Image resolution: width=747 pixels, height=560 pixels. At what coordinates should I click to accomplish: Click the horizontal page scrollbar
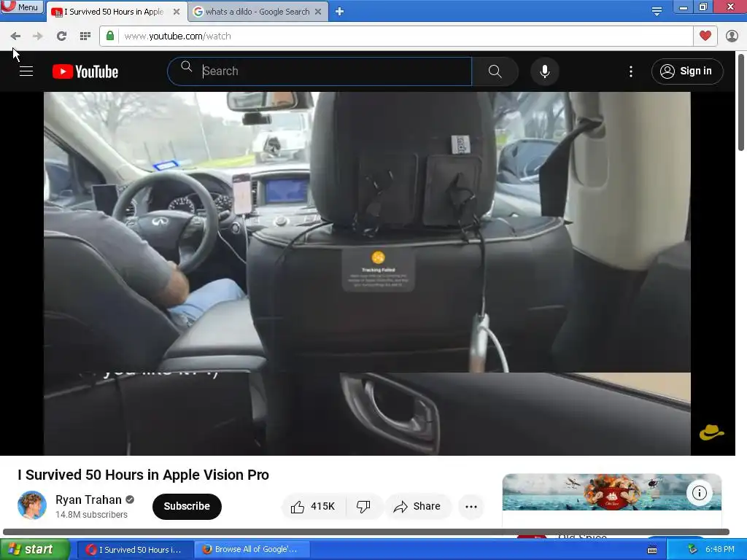coord(366,532)
